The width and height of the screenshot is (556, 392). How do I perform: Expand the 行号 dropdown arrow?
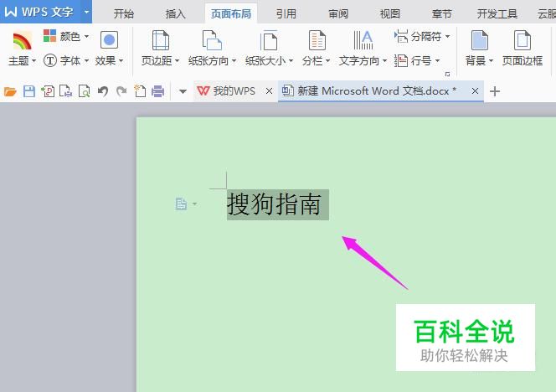pos(437,61)
